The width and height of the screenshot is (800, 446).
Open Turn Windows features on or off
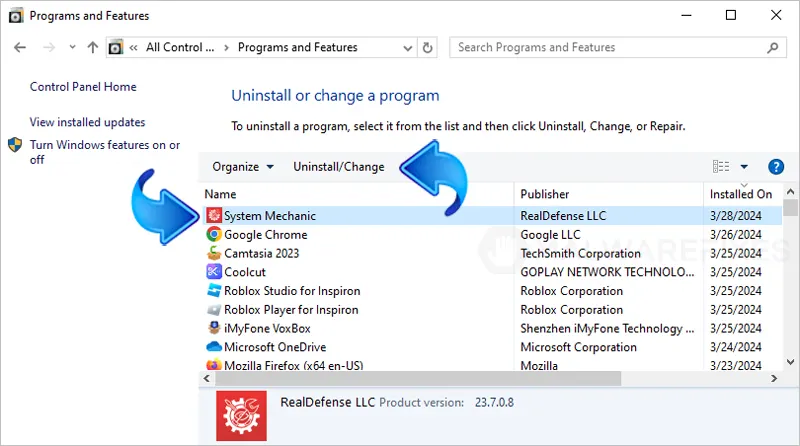pyautogui.click(x=105, y=152)
